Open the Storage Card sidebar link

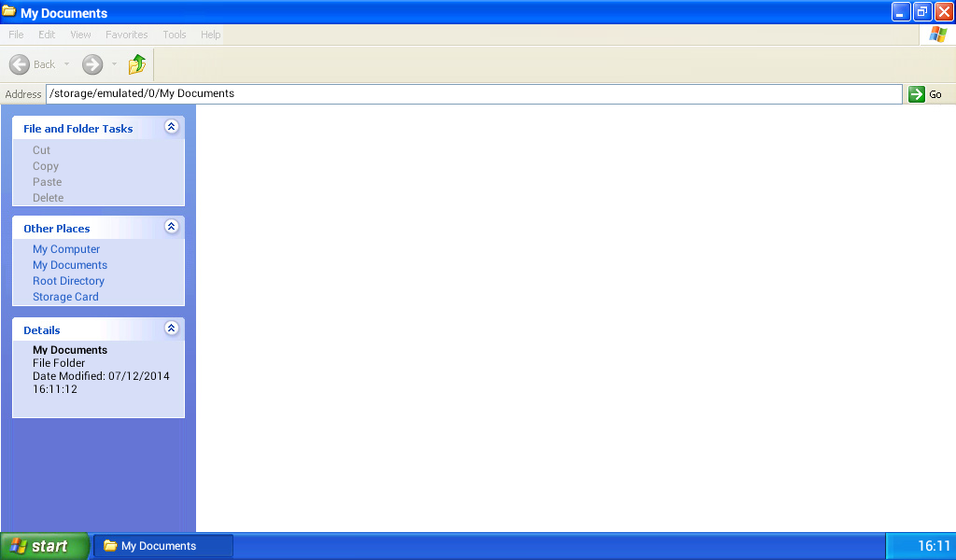(x=65, y=296)
